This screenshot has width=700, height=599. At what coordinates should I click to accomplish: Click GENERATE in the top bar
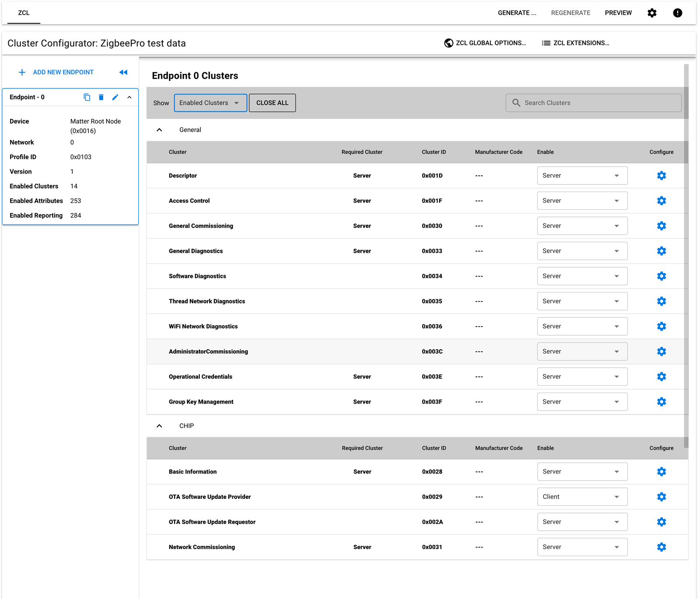(517, 13)
